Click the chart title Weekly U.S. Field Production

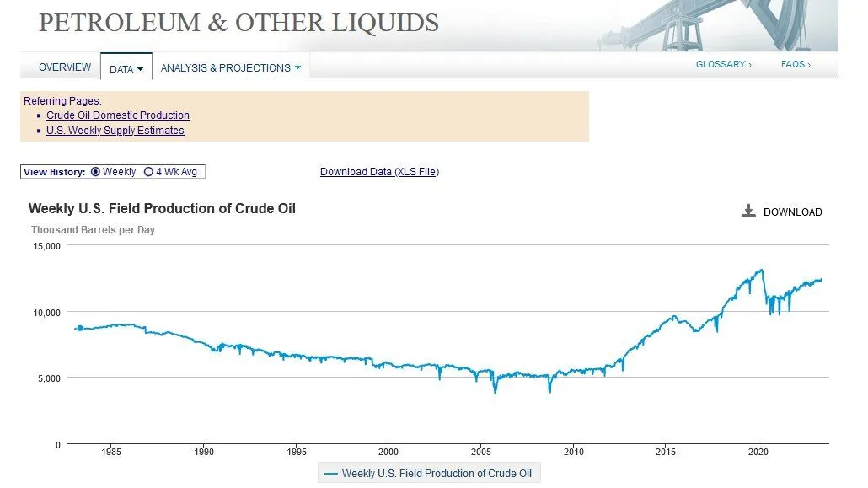click(162, 208)
